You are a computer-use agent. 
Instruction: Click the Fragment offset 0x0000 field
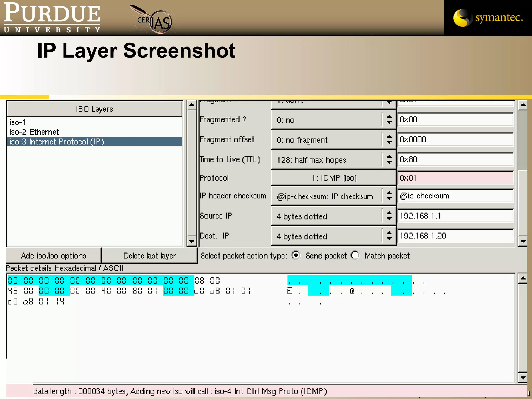(456, 139)
